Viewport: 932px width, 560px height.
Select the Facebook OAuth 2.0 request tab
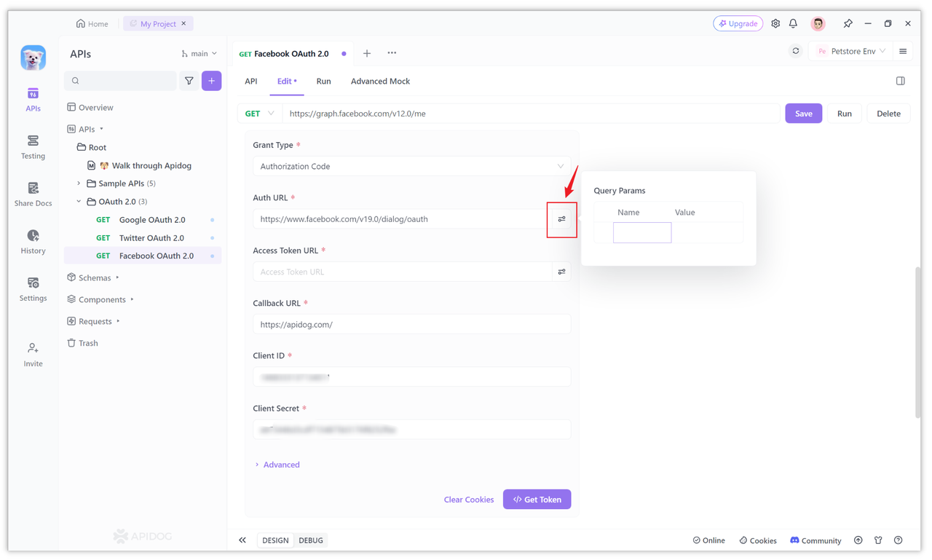coord(293,54)
